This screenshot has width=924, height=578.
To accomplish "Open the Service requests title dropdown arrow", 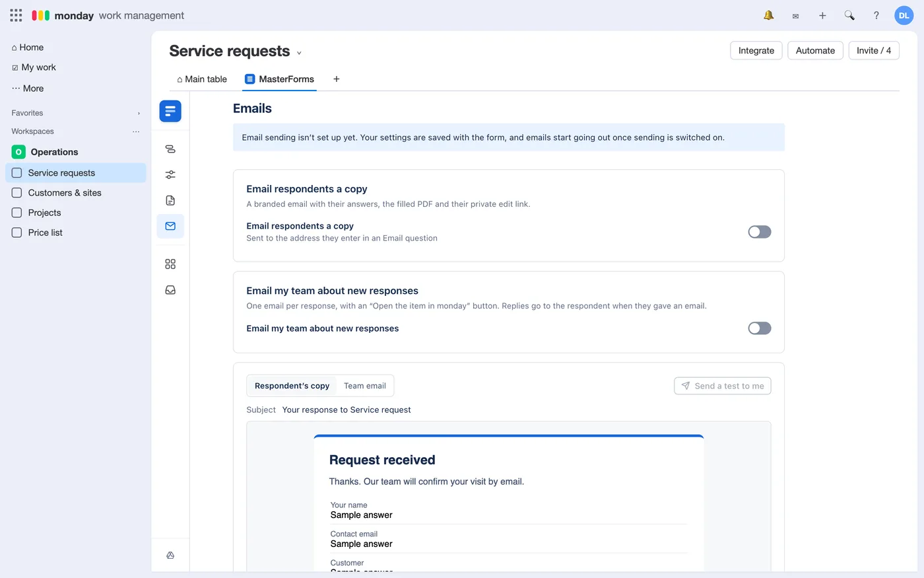I will coord(299,53).
